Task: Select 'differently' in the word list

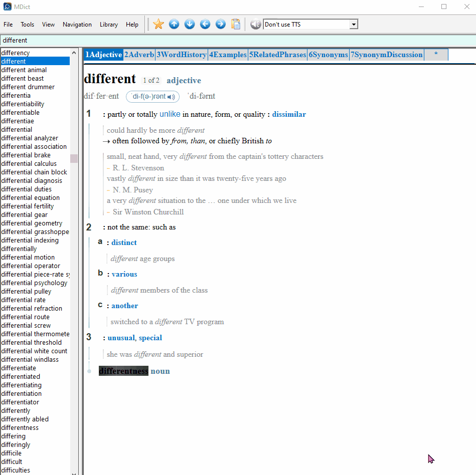Action: click(16, 410)
